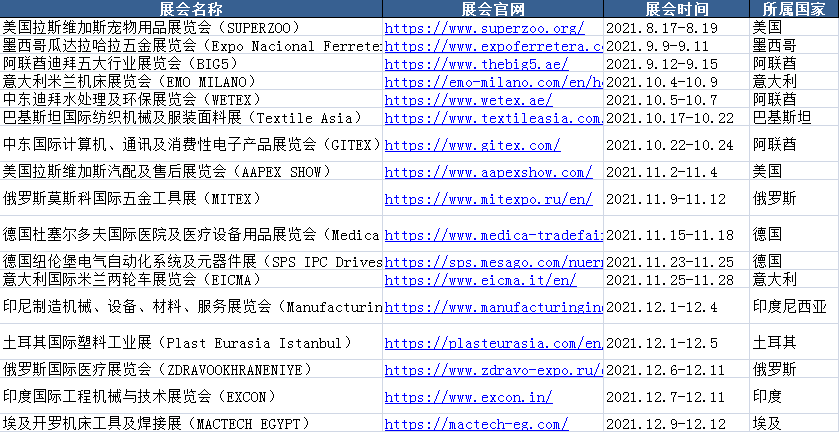This screenshot has height=432, width=839.
Task: Select the date cell 2021.9.12-9.15
Action: point(677,63)
